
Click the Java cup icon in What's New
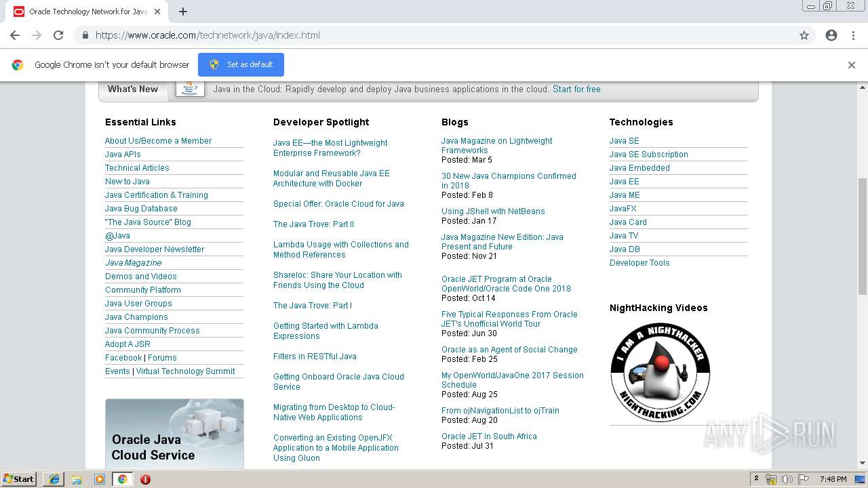[190, 89]
